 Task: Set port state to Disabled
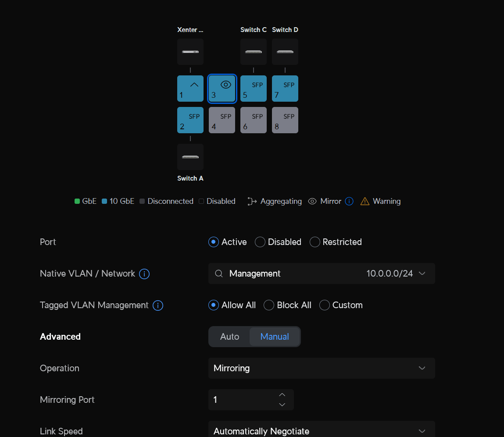(x=260, y=242)
